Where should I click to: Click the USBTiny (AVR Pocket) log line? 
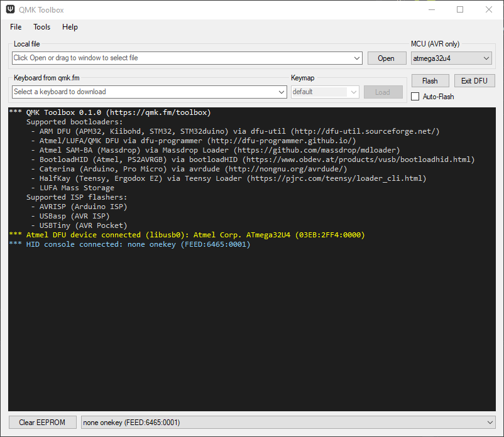79,225
